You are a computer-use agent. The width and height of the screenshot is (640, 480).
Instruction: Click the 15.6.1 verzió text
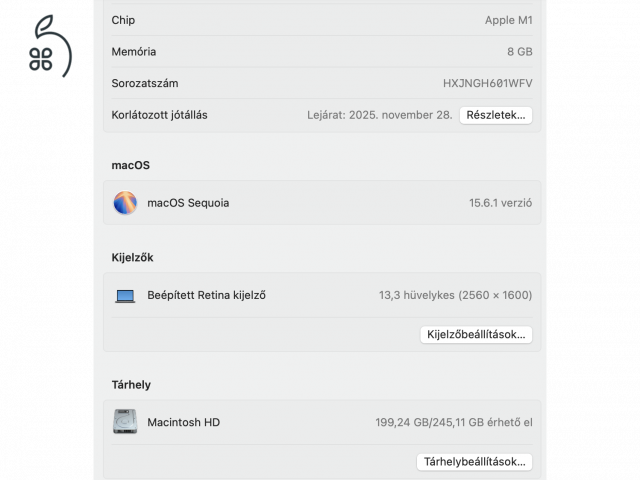pyautogui.click(x=500, y=203)
